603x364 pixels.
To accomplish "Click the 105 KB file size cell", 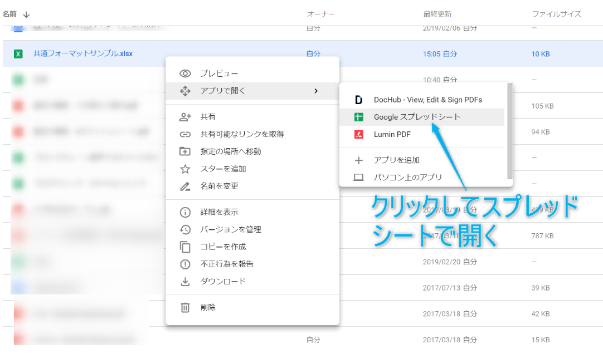I will 543,106.
